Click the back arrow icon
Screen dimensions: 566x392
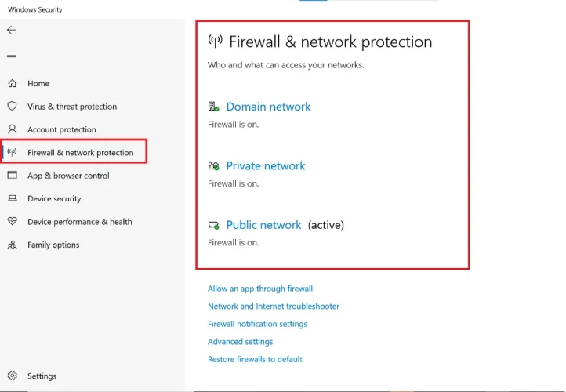pyautogui.click(x=11, y=30)
